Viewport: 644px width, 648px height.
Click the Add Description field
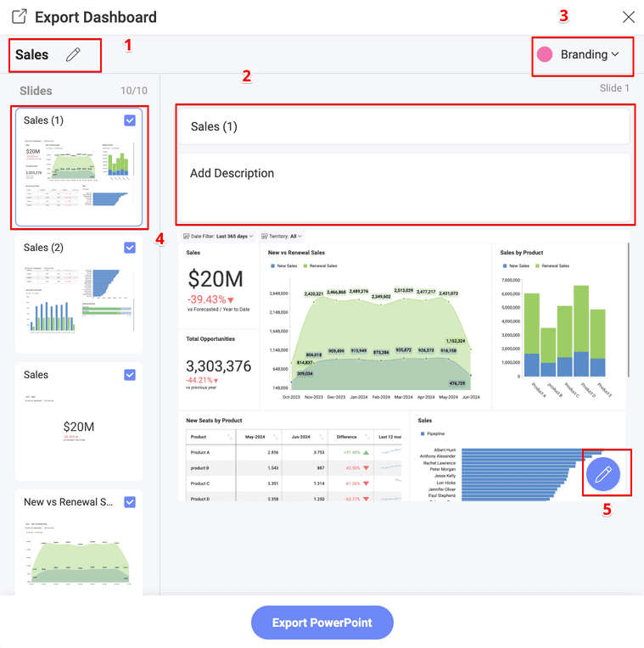[x=404, y=187]
